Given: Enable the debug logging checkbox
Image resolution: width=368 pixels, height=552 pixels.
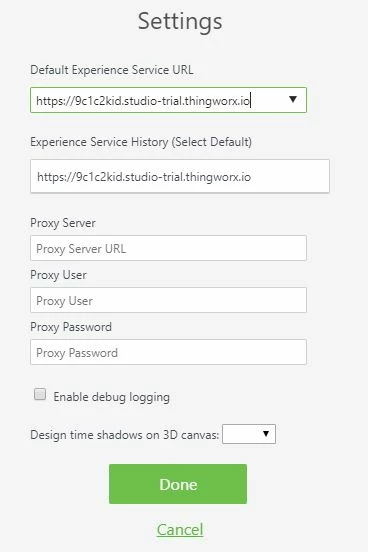Looking at the screenshot, I should coord(40,394).
